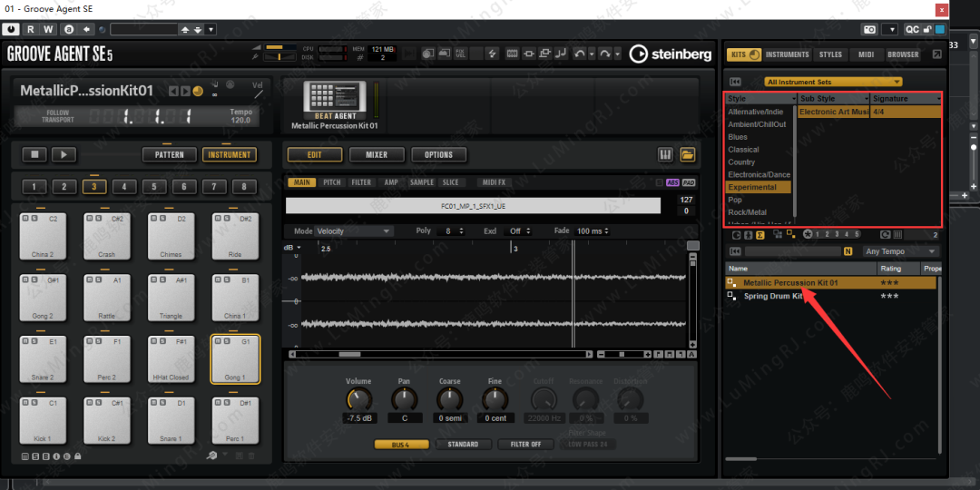Image resolution: width=980 pixels, height=490 pixels.
Task: Stop pattern playback
Action: [34, 154]
